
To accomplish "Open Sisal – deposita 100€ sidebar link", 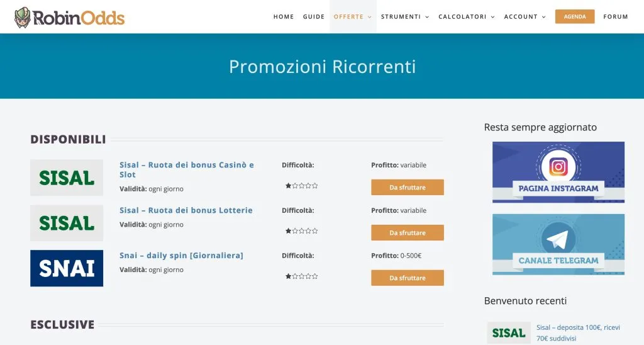I will 579,332.
